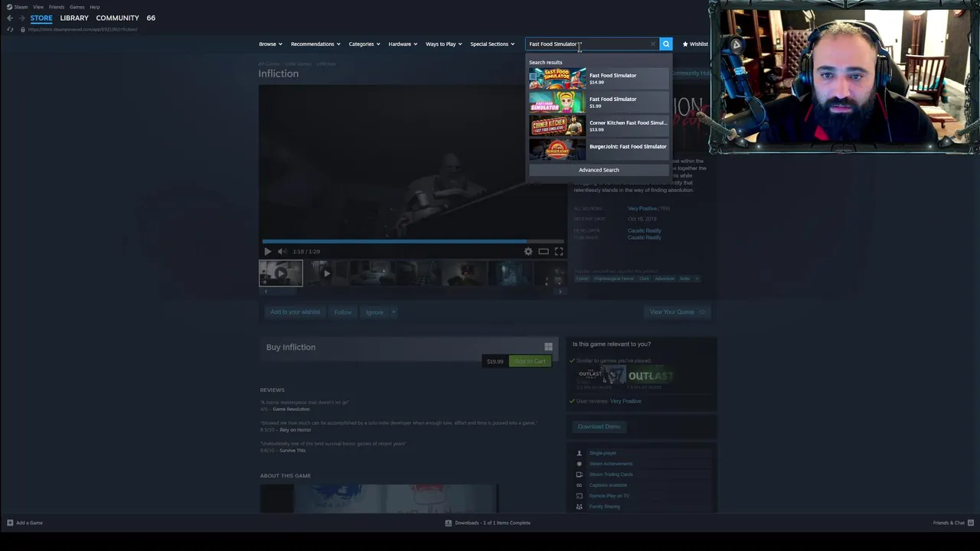Click Add a Game in bottom bar
980x551 pixels.
(x=24, y=523)
